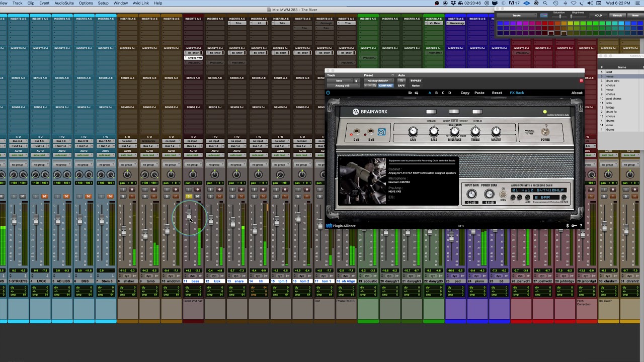Toggle the amp Power switch

coord(545,131)
